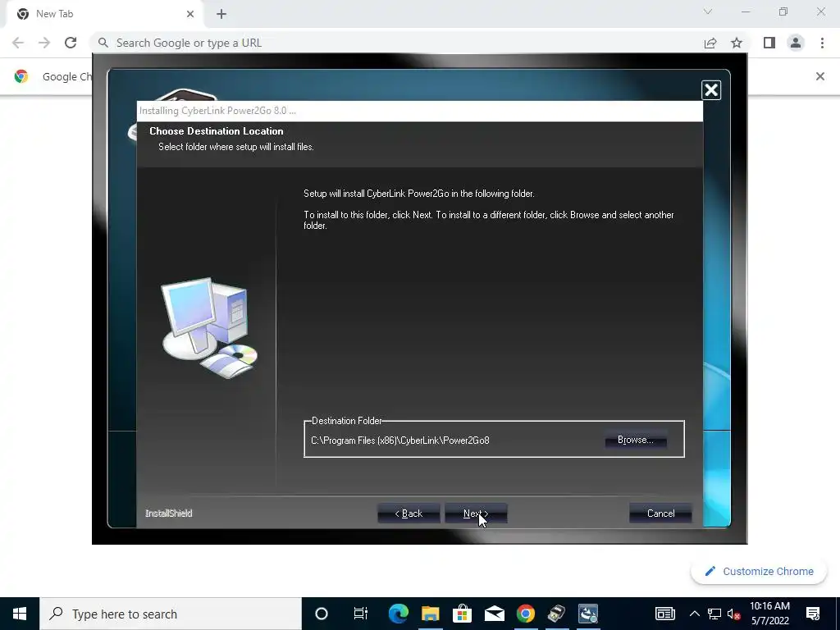Open network status tray icon
The width and height of the screenshot is (840, 630).
coord(714,614)
